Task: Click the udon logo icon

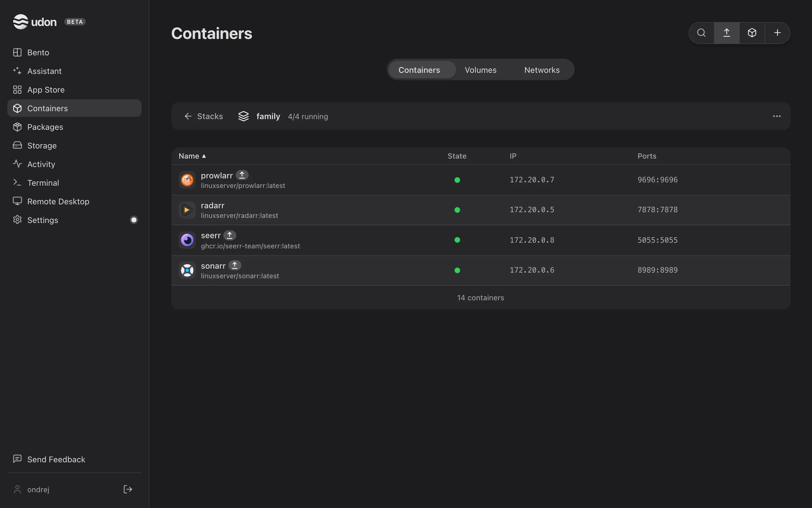Action: click(21, 22)
